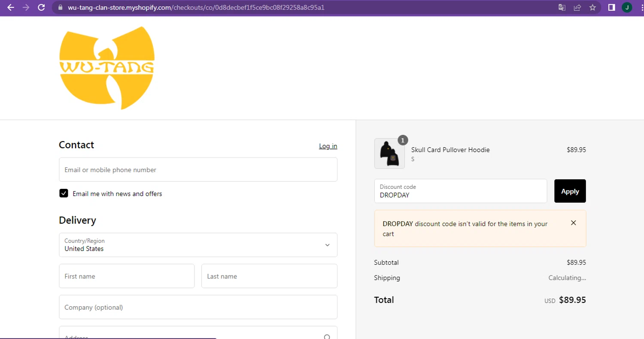Open the J profile avatar
The width and height of the screenshot is (644, 339).
click(x=627, y=7)
